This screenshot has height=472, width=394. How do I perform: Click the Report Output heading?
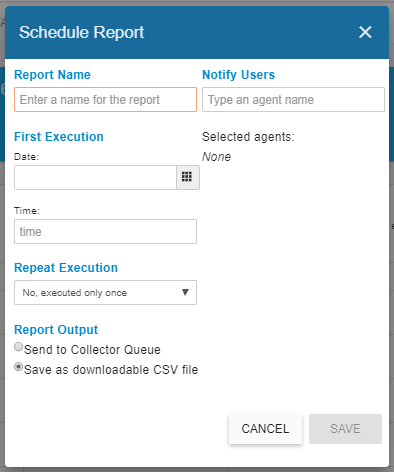(56, 330)
